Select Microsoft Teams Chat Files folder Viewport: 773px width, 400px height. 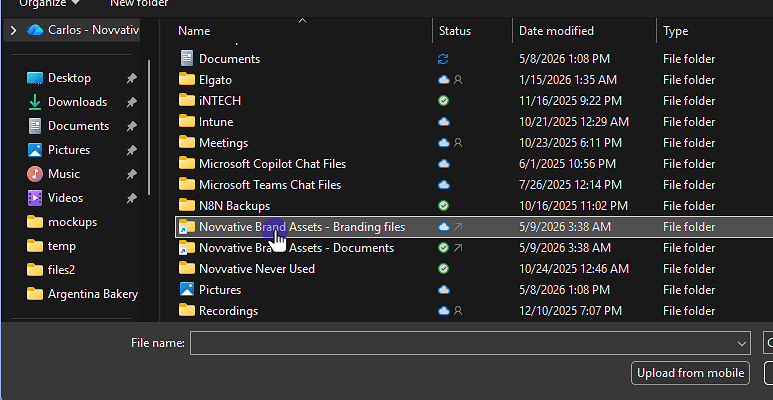click(x=474, y=185)
